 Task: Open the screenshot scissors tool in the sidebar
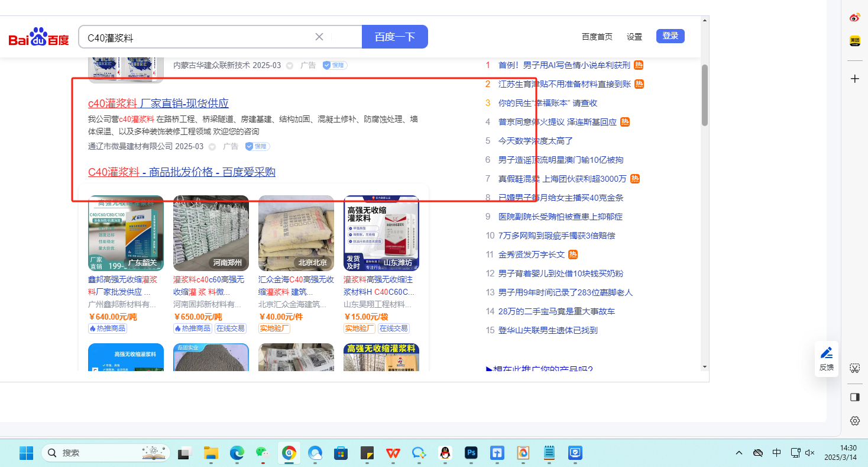854,368
